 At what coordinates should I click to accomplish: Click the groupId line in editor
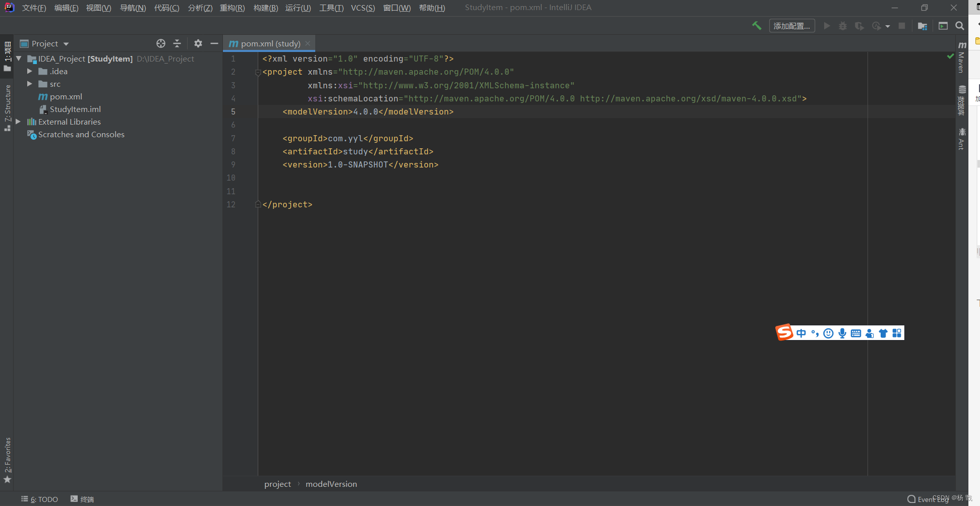348,138
